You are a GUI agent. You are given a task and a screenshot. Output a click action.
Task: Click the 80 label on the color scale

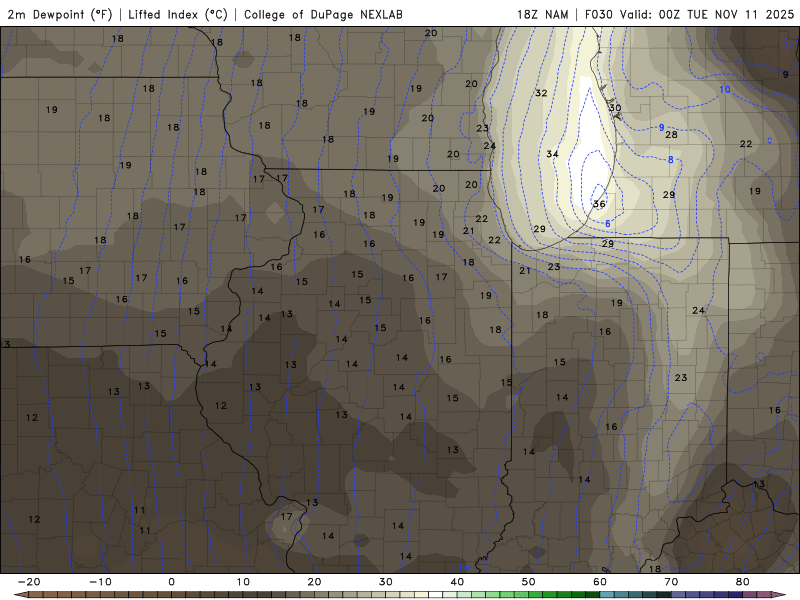(x=742, y=582)
